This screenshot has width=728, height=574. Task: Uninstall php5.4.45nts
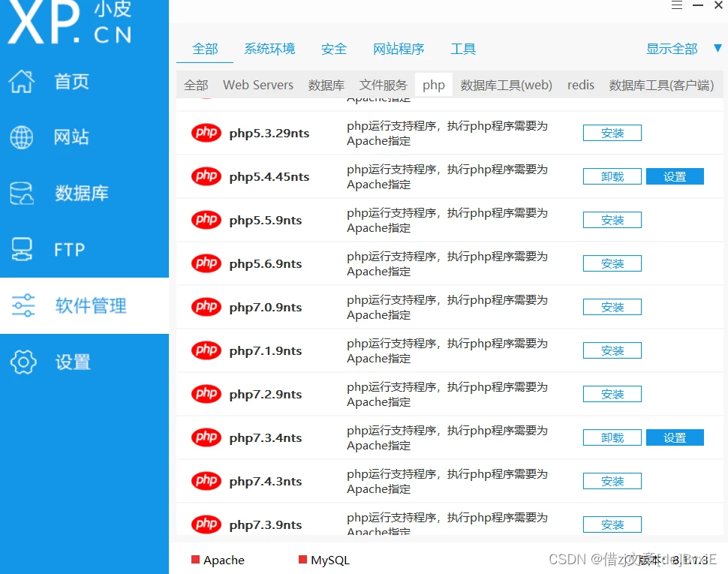(x=612, y=176)
